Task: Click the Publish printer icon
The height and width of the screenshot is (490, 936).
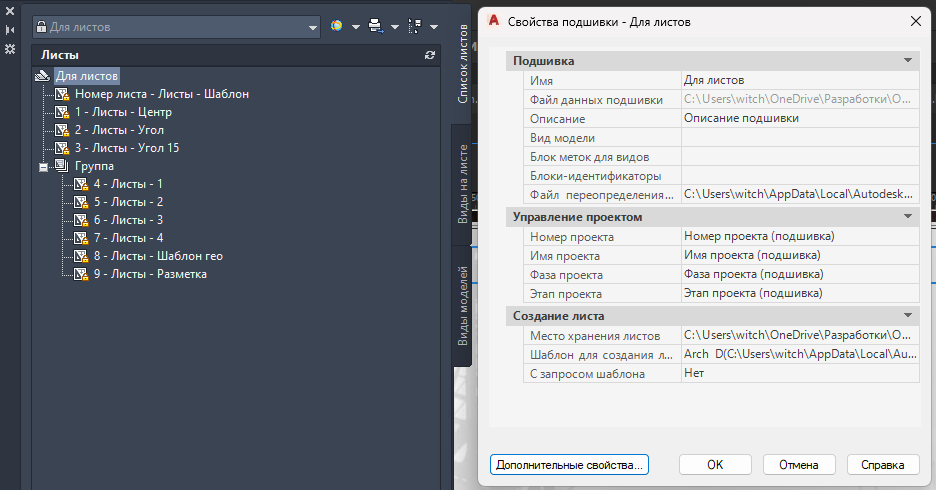Action: click(376, 26)
